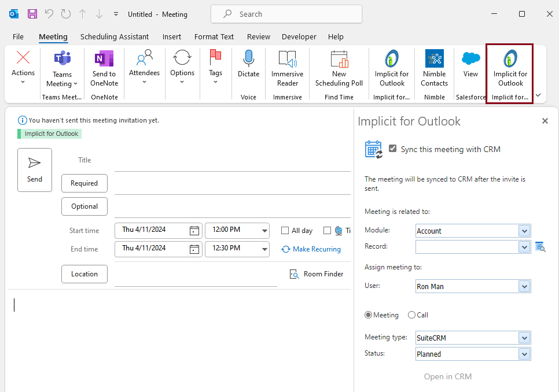Open the end date calendar picker
The height and width of the screenshot is (392, 559).
pos(194,249)
